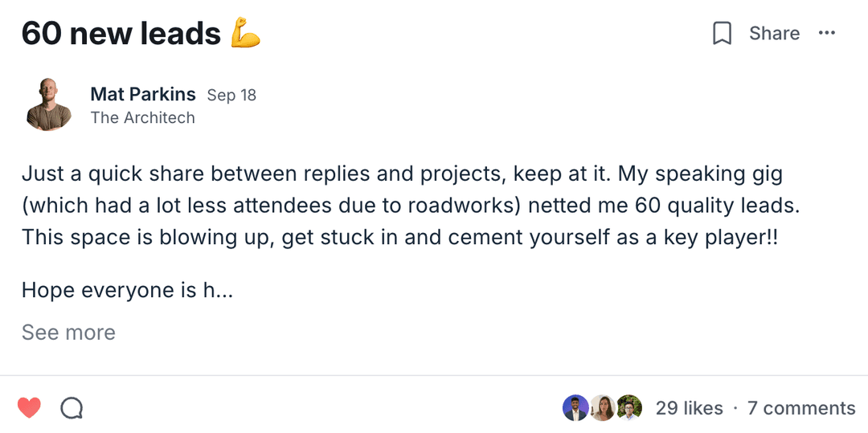
Task: Bookmark this post with the bookmark icon
Action: 722,34
